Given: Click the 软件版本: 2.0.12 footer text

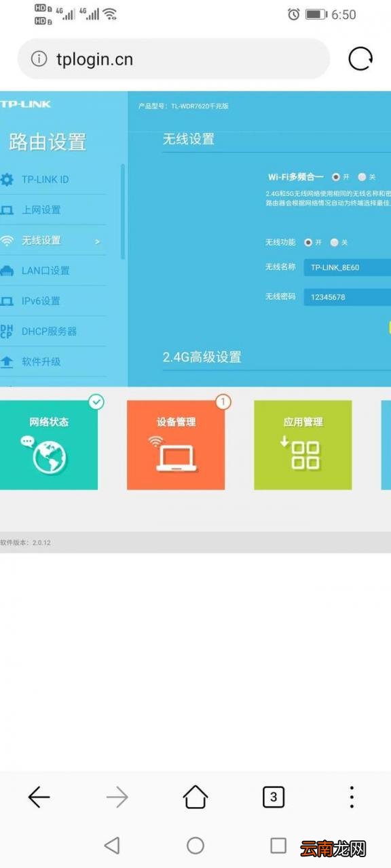Looking at the screenshot, I should (x=25, y=542).
